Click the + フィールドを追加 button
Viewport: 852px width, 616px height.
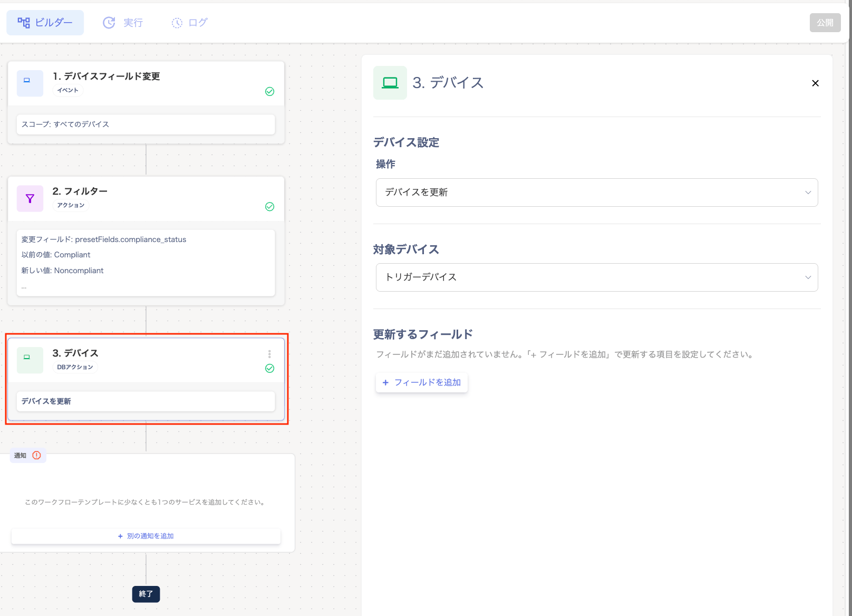(x=422, y=382)
